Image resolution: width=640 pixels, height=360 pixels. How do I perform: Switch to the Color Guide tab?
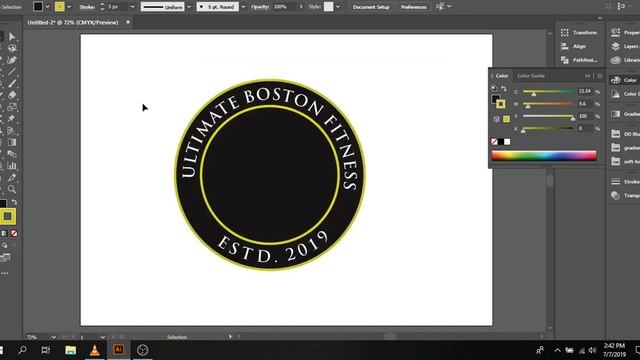point(531,76)
